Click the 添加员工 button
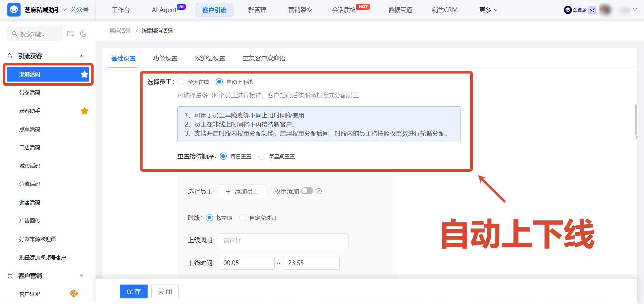This screenshot has height=304, width=644. point(242,191)
